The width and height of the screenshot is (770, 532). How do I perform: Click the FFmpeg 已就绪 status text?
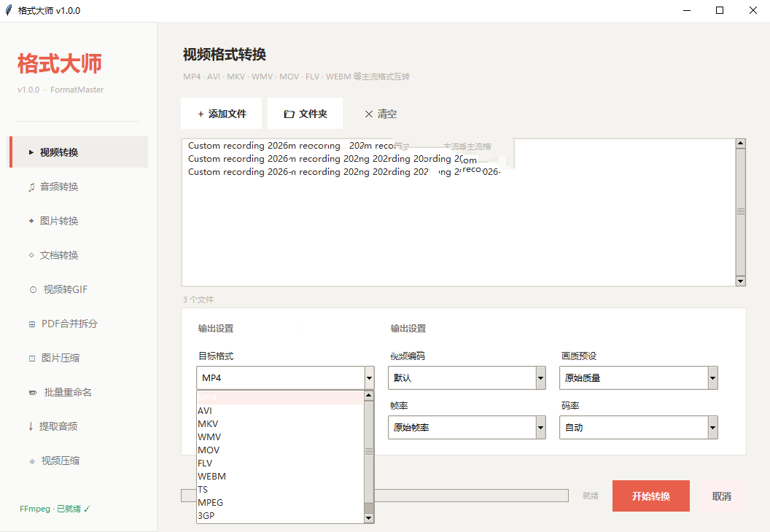pyautogui.click(x=55, y=509)
